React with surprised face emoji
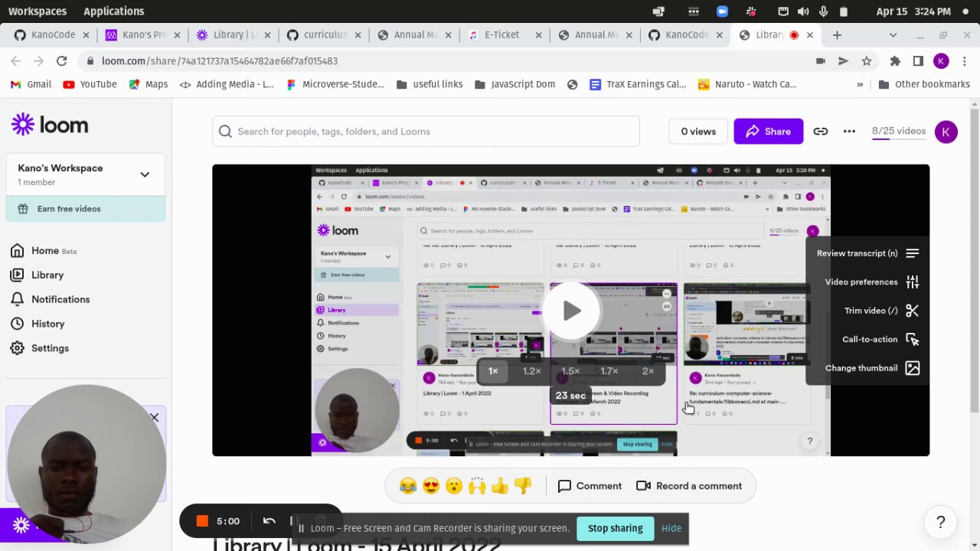This screenshot has height=551, width=980. (x=454, y=486)
